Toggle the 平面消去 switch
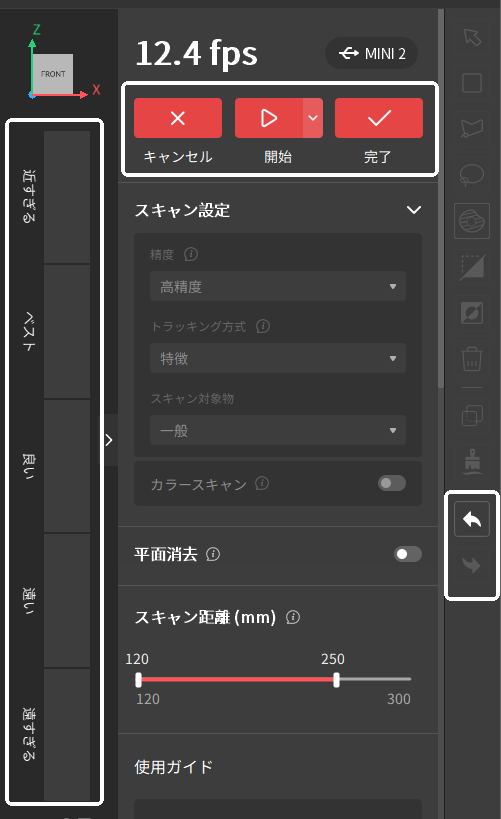The height and width of the screenshot is (819, 501). [x=408, y=554]
